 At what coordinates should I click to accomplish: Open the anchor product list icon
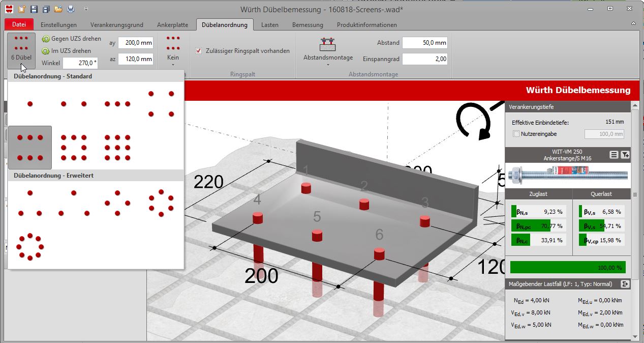[x=614, y=155]
